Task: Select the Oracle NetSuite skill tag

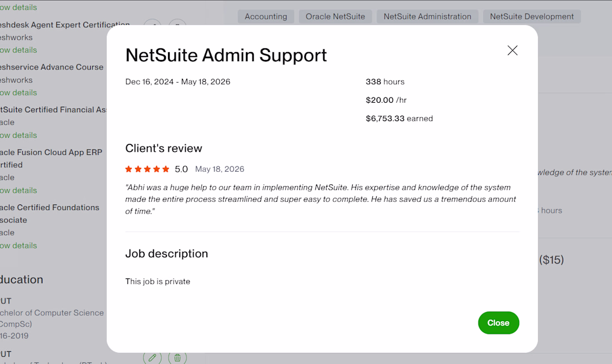Action: click(x=335, y=16)
